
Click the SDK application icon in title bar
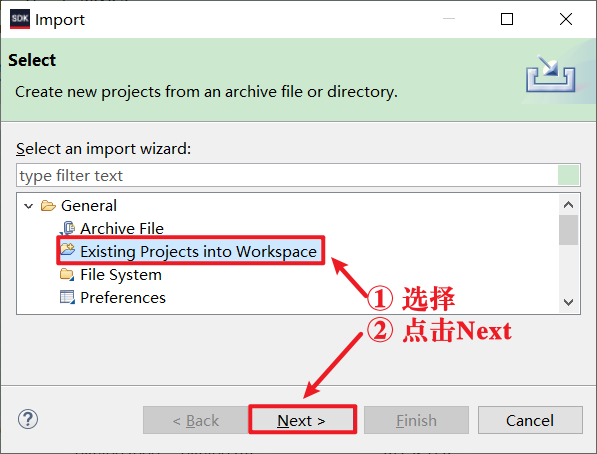[x=20, y=19]
